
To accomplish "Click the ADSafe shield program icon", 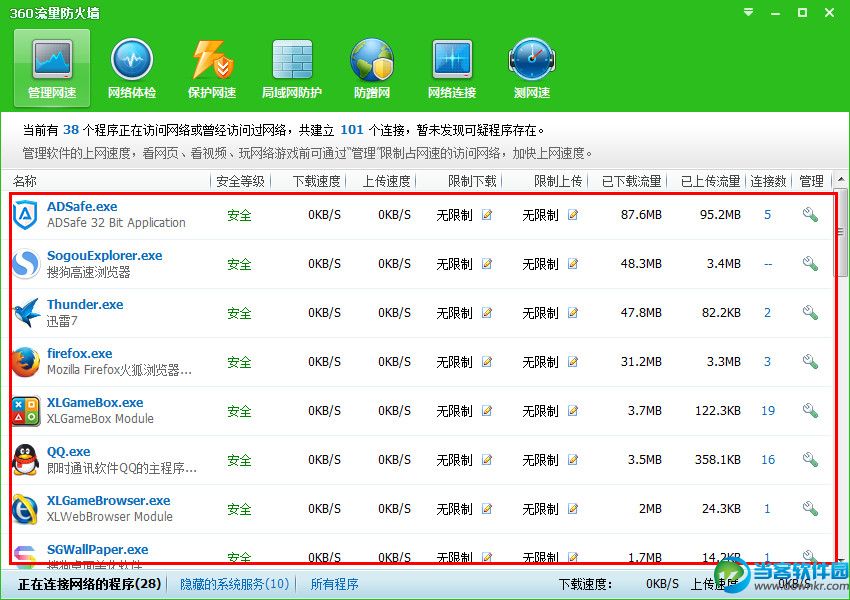I will coord(25,215).
